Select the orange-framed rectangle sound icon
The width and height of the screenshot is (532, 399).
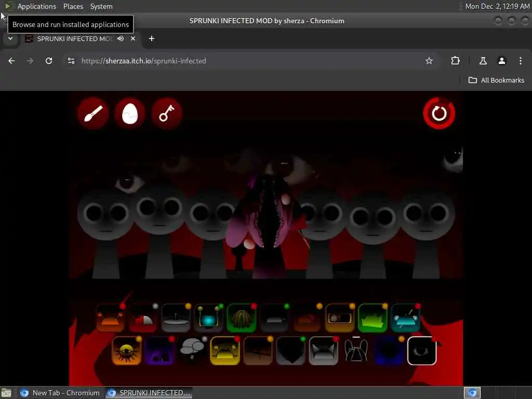point(340,318)
